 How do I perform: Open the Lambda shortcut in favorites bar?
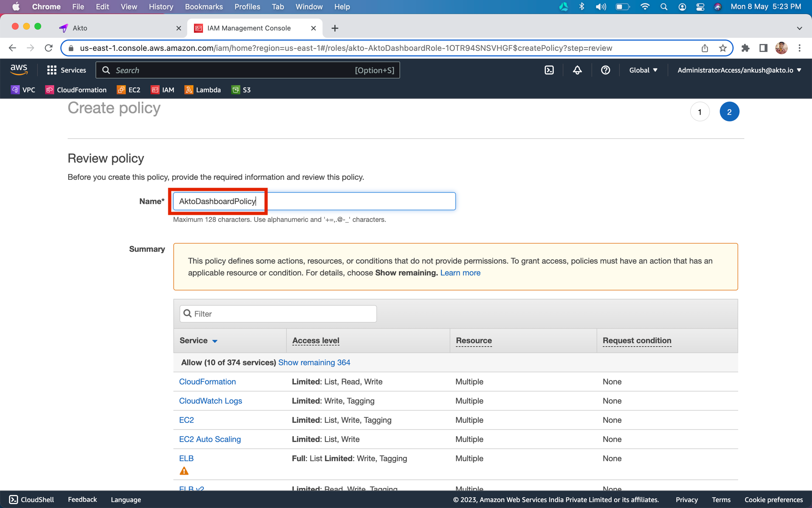tap(202, 90)
